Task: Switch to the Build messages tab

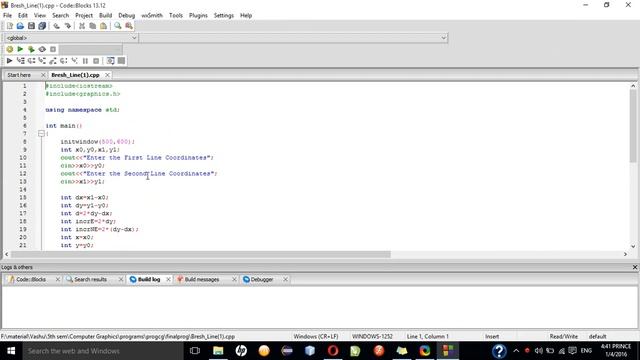Action: (202, 280)
